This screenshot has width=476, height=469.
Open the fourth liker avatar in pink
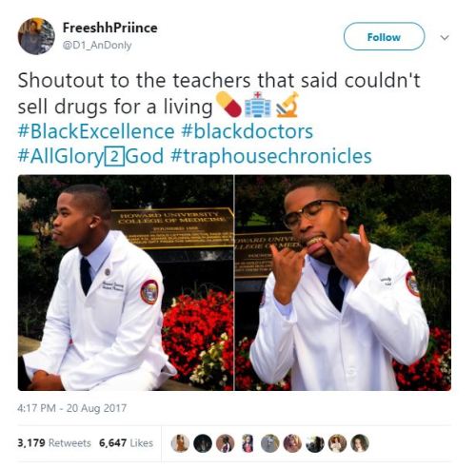click(x=248, y=443)
